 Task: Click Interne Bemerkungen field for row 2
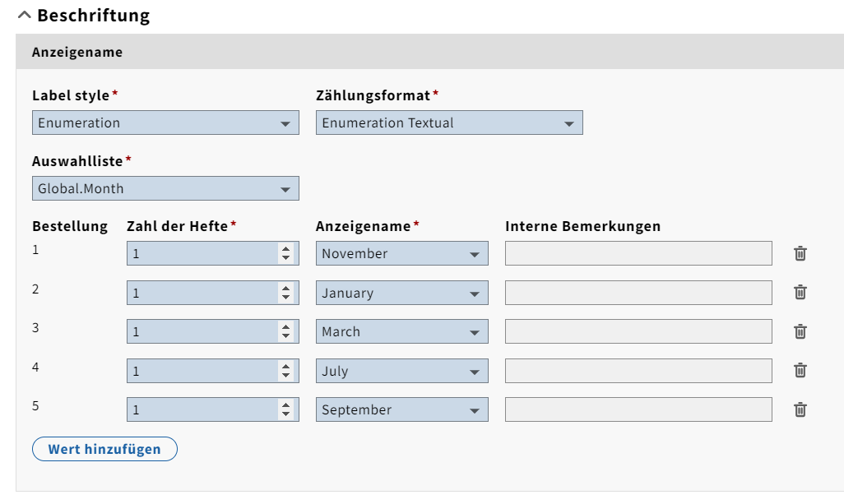pos(638,293)
